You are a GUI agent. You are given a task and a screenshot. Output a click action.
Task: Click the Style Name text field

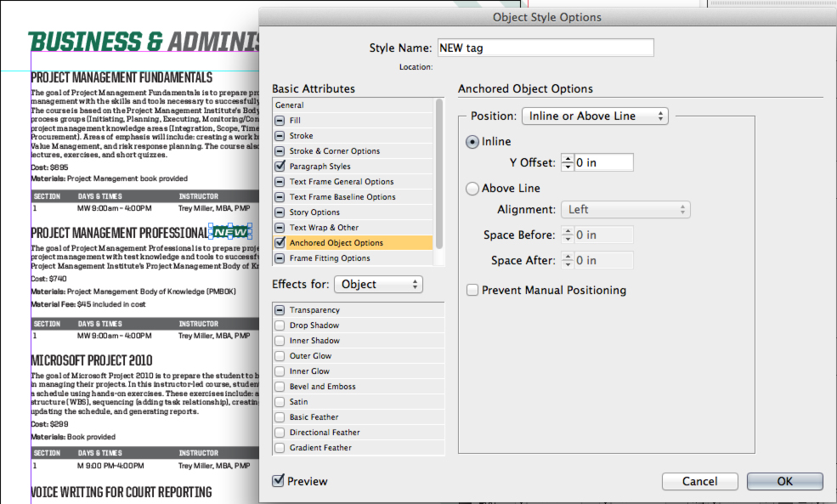(546, 48)
